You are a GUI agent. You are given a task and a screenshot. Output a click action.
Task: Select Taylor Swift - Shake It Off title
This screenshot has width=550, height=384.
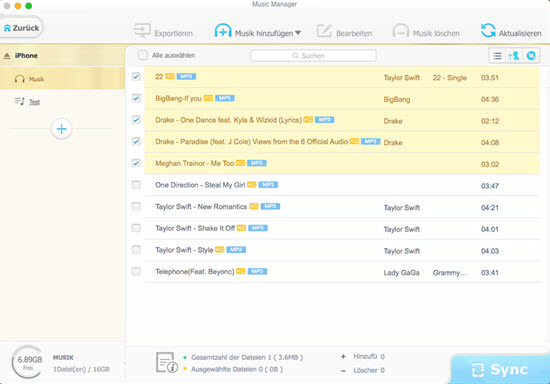pos(195,228)
